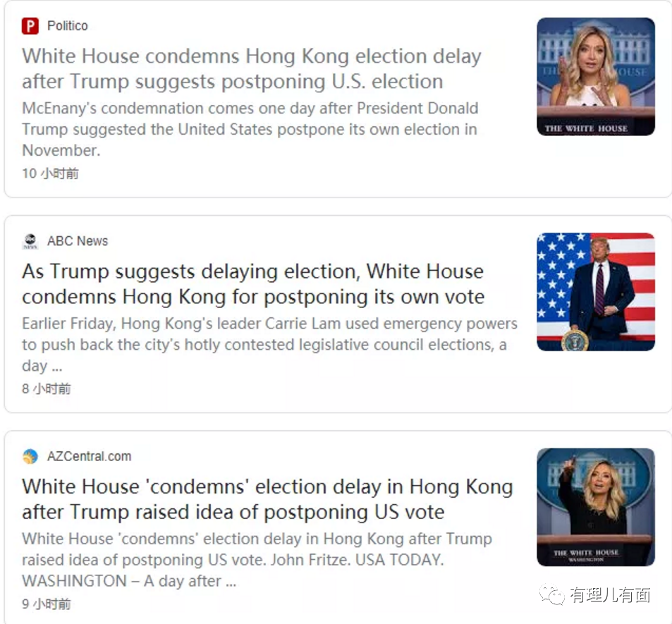The height and width of the screenshot is (624, 672).
Task: Open headline 'White House condemns Hong Kong election delay'
Action: [x=252, y=68]
